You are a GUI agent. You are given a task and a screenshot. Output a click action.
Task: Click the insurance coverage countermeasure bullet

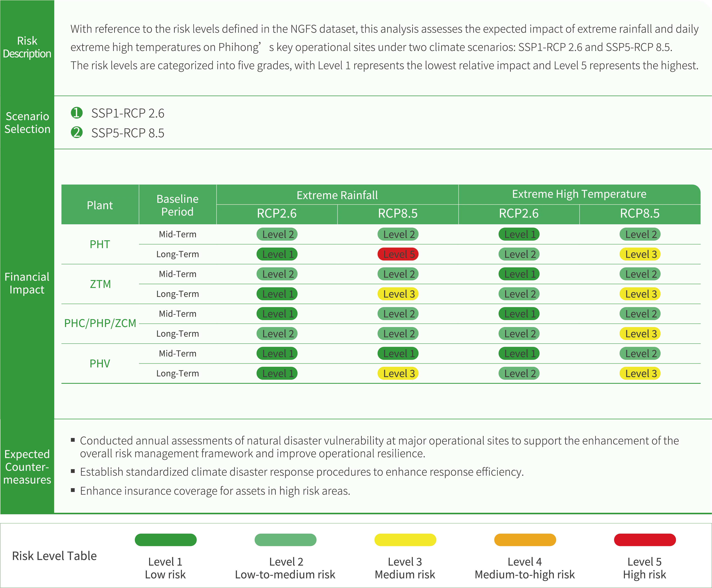click(x=215, y=491)
